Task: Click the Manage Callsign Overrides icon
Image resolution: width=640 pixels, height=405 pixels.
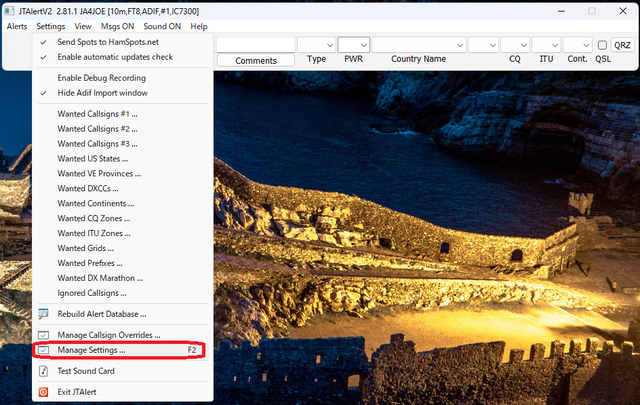Action: click(x=43, y=335)
